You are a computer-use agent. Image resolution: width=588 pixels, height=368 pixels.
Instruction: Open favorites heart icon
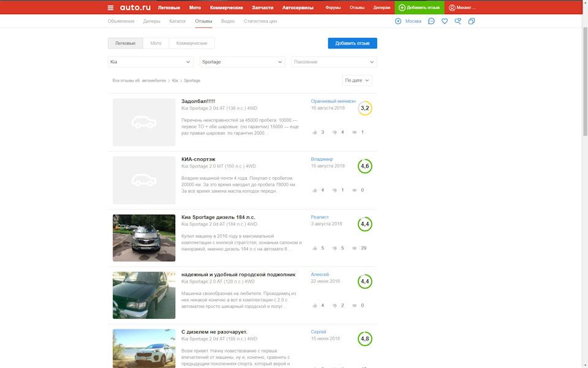click(445, 21)
